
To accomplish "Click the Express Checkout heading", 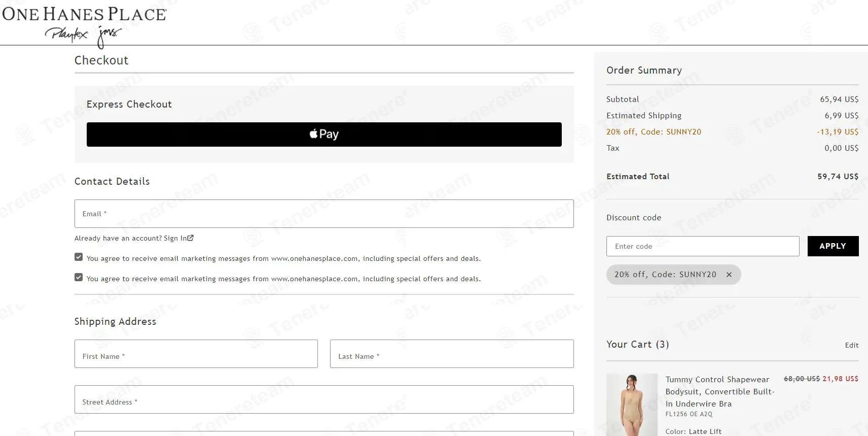I will pos(129,105).
